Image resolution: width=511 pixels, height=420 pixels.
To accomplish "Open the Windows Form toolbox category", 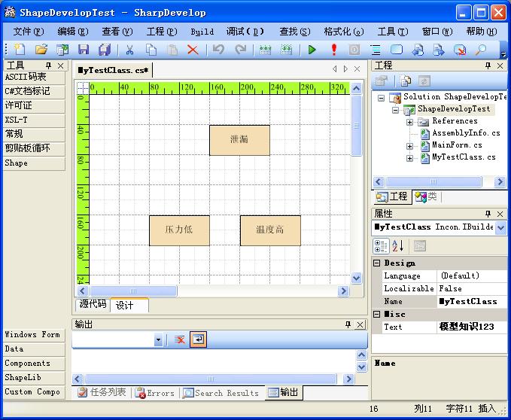I will (x=34, y=335).
